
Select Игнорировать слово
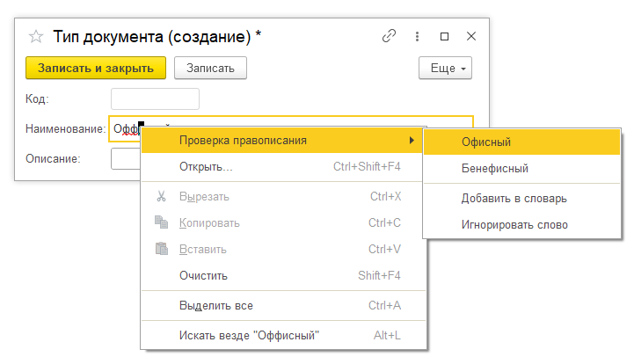pyautogui.click(x=521, y=225)
